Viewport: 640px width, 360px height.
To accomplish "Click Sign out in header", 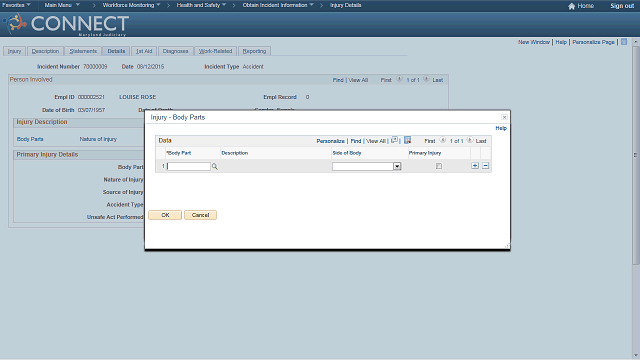I will coord(622,6).
